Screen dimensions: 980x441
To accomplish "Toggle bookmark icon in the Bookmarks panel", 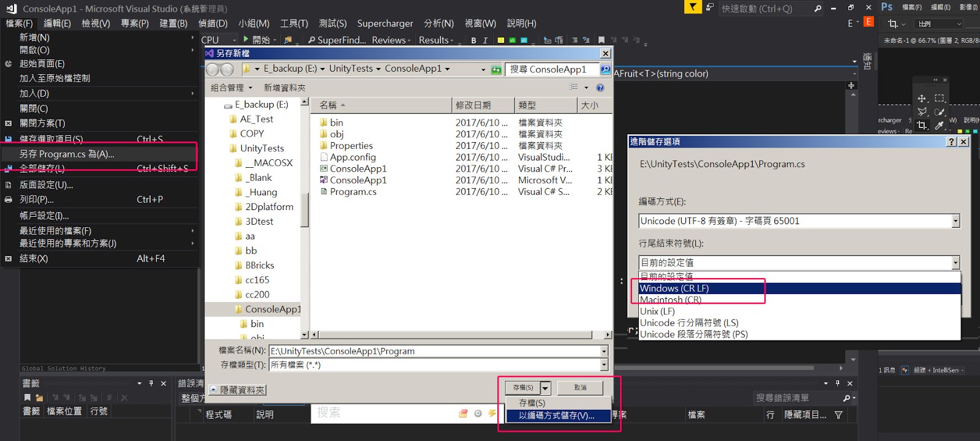I will (28, 398).
